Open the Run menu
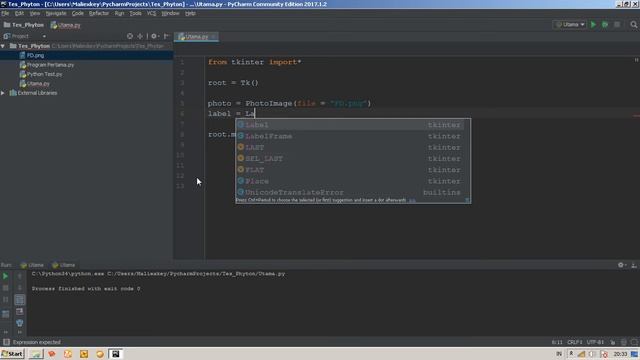This screenshot has height=360, width=640. pos(119,13)
